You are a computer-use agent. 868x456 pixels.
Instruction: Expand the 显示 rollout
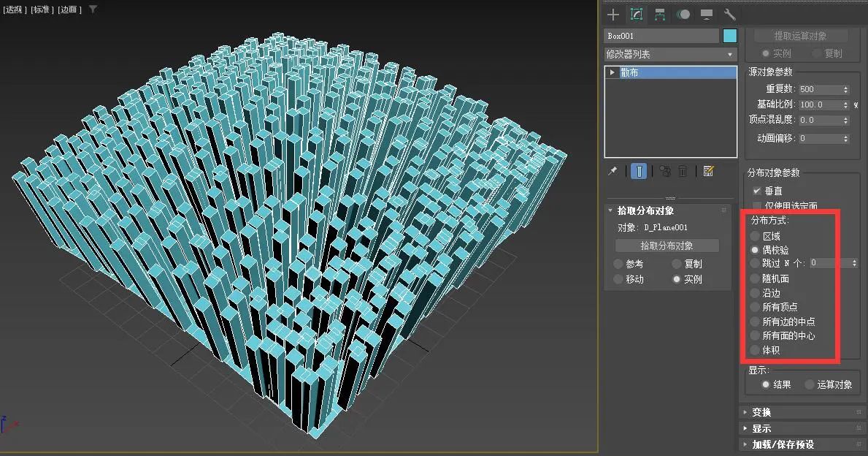(x=803, y=428)
